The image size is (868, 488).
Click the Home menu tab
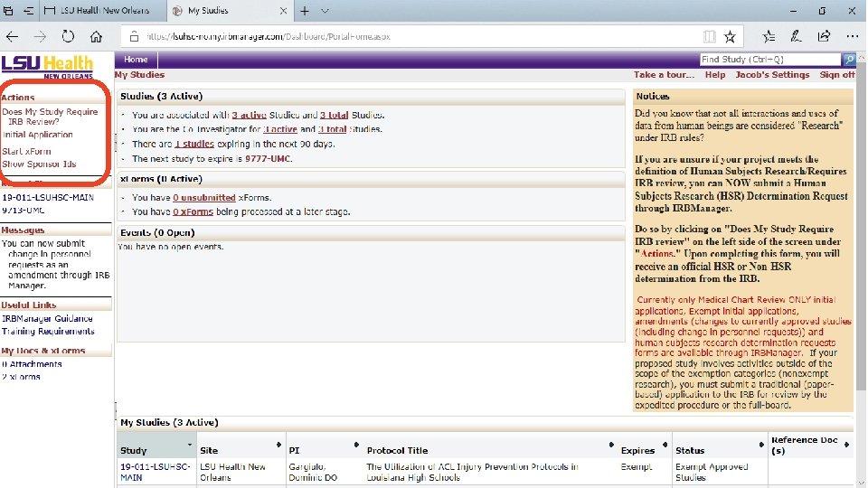[136, 60]
